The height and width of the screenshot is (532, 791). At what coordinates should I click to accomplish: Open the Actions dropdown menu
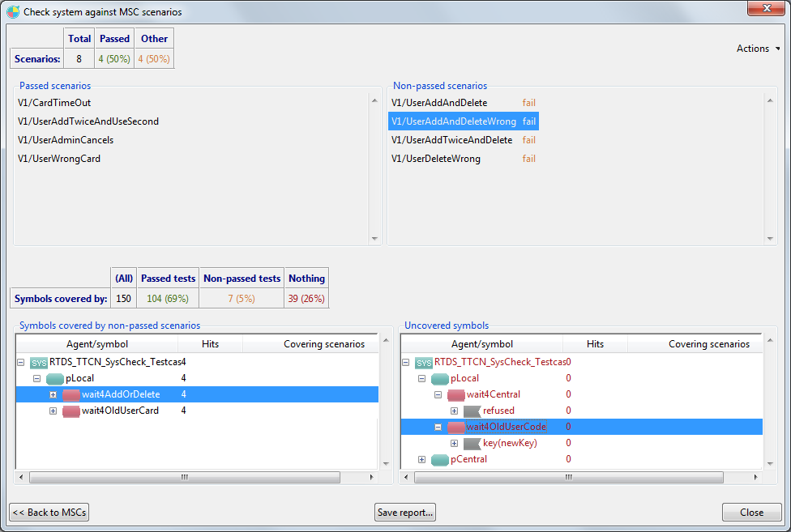[x=759, y=49]
